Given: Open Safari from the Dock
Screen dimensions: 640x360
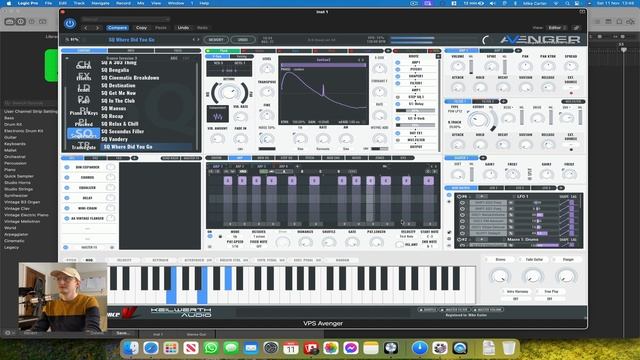Looking at the screenshot, I should coord(151,348).
